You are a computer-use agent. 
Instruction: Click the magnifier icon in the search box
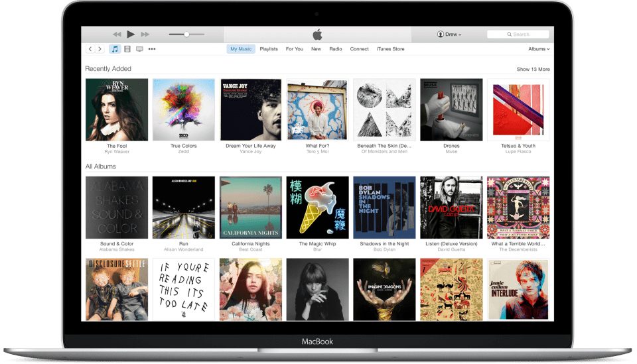[510, 34]
